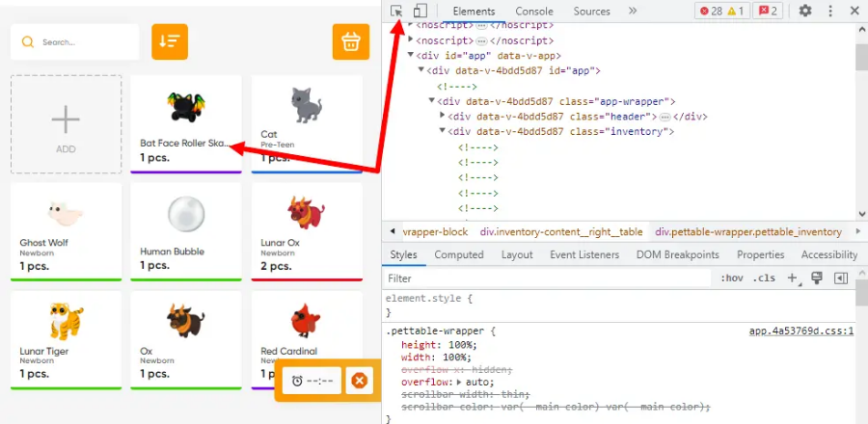Select the Lunar Tiger pet card
The width and height of the screenshot is (868, 424).
click(x=66, y=339)
